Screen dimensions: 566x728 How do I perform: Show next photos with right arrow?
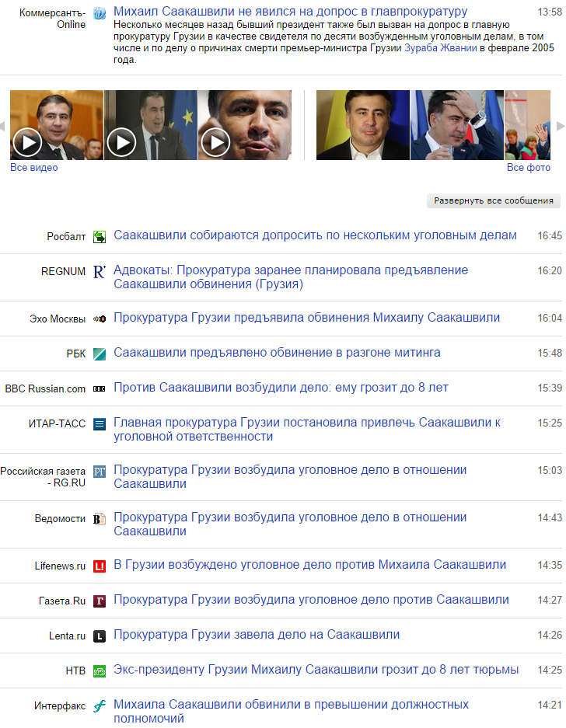pos(561,126)
